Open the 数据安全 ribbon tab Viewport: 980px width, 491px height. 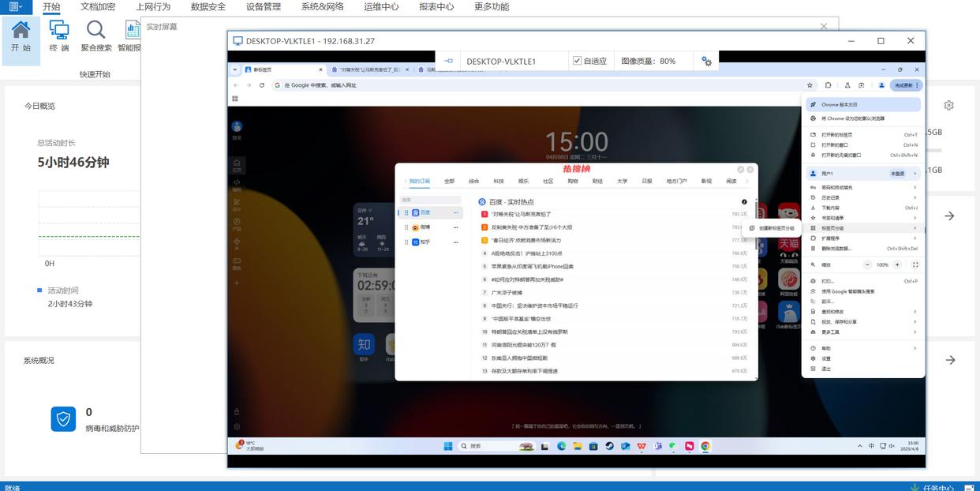(208, 6)
